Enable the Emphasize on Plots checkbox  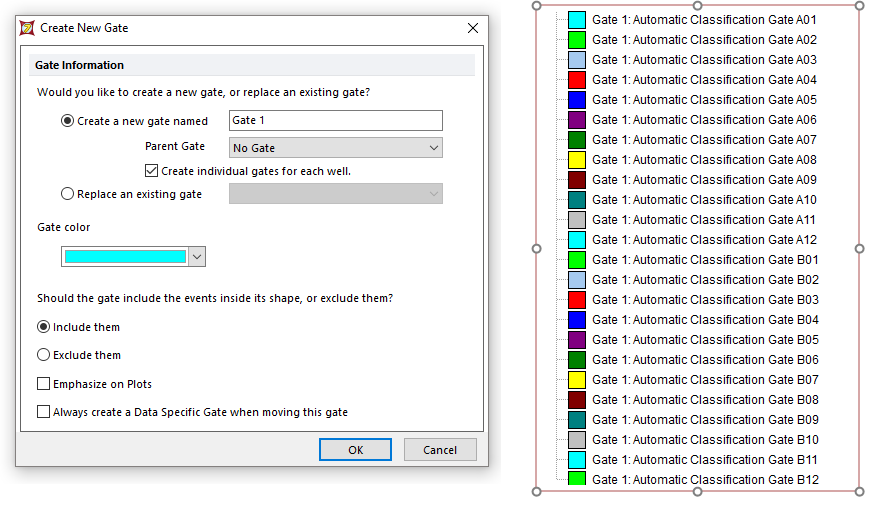coord(43,384)
